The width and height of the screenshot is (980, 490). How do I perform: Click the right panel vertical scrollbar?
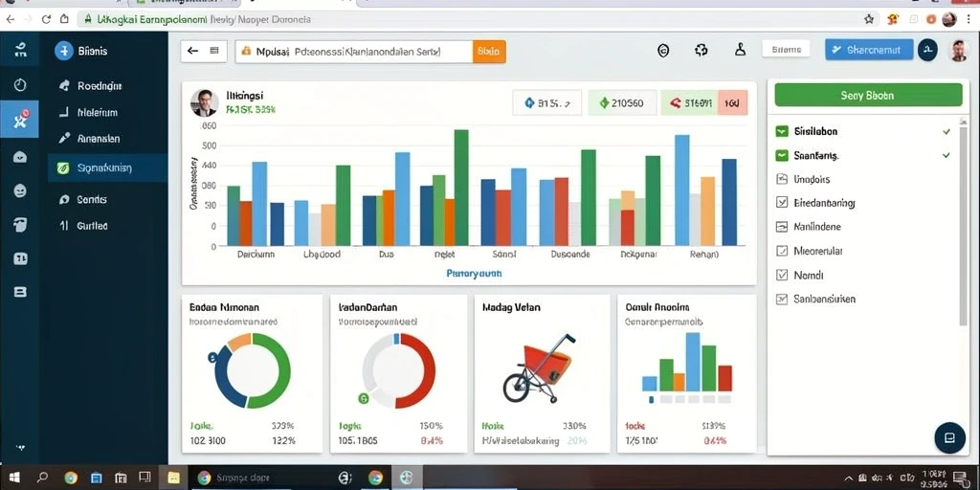963,220
